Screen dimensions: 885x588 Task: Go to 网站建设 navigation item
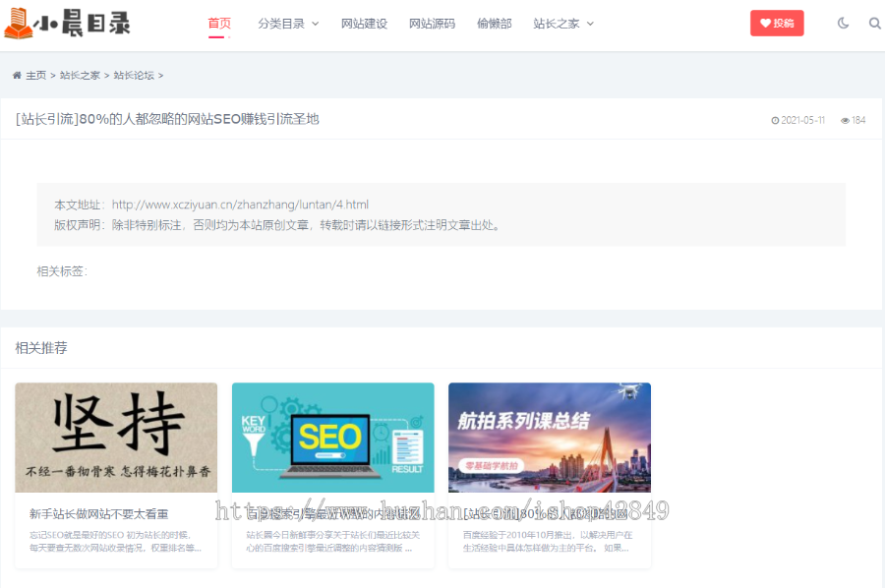364,24
